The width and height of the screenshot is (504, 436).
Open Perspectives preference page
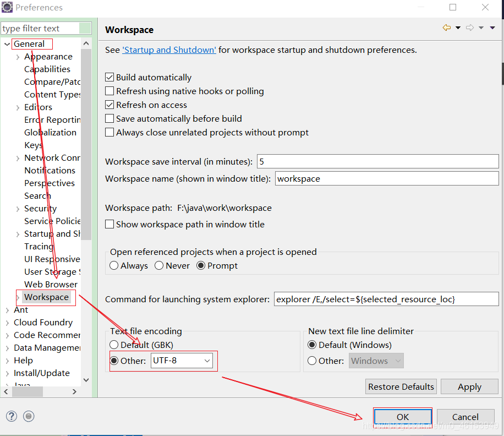pos(50,183)
